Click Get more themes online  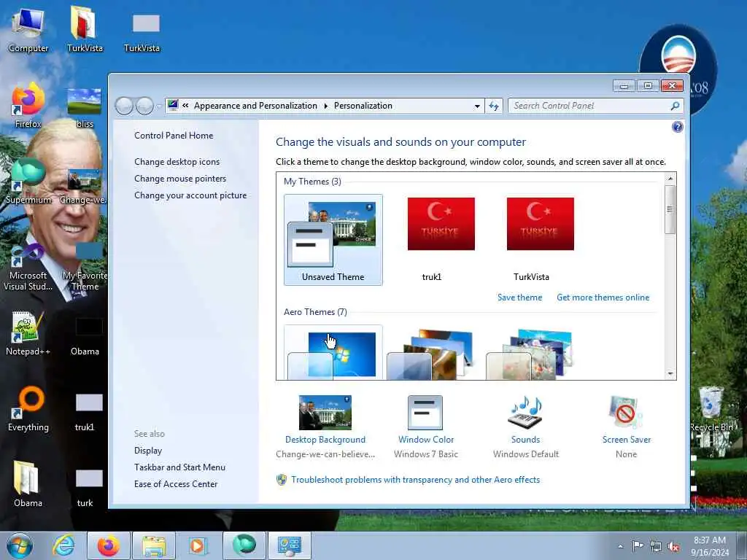coord(603,297)
